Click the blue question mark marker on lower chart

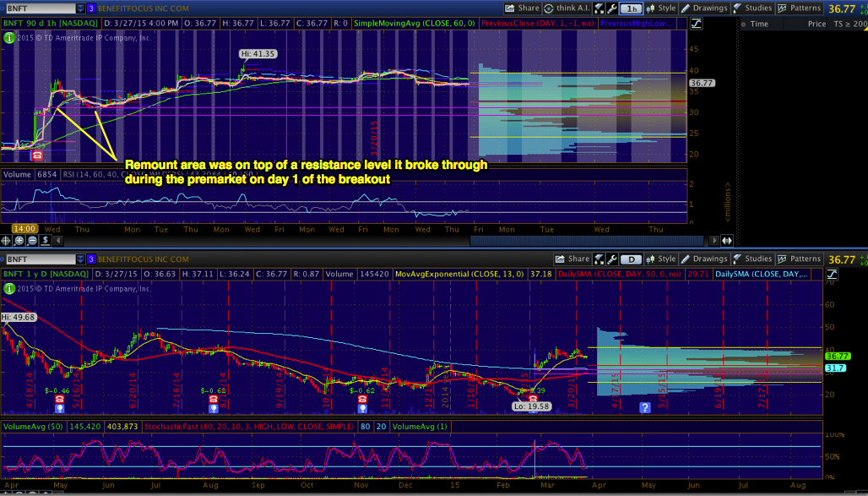pyautogui.click(x=645, y=407)
